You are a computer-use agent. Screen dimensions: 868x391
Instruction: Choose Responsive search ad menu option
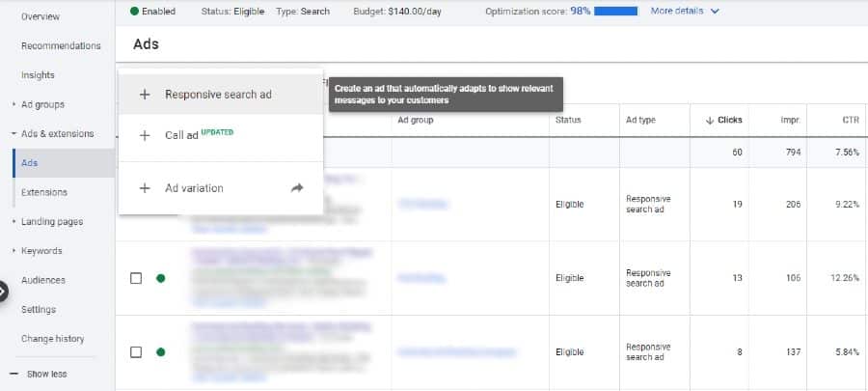point(220,95)
